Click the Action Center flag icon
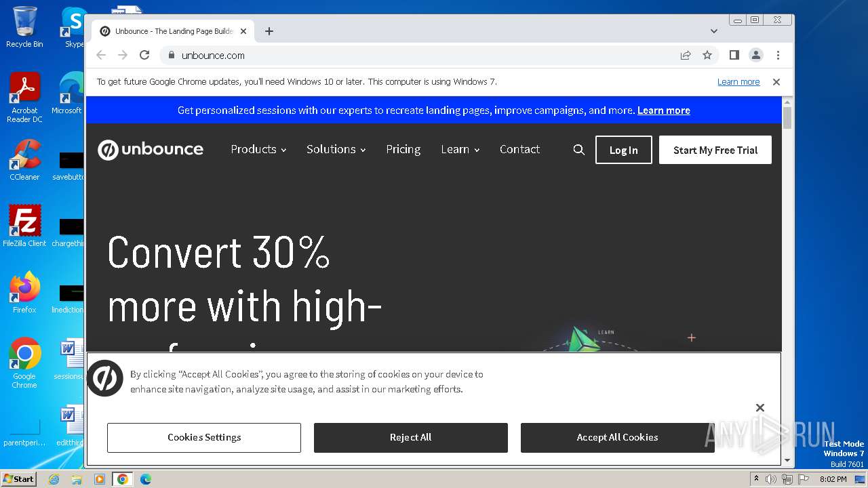The image size is (868, 488). click(x=803, y=479)
